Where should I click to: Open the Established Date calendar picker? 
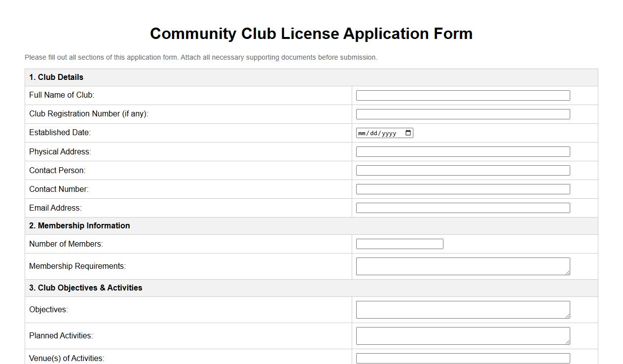(x=407, y=132)
